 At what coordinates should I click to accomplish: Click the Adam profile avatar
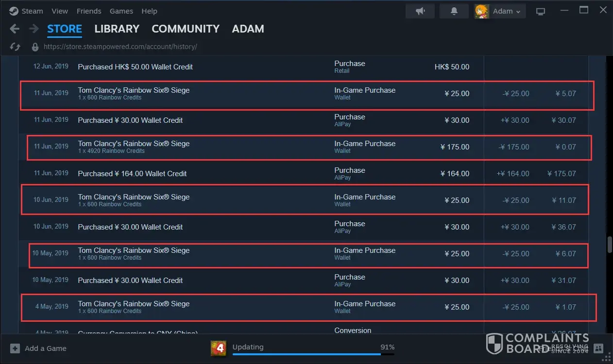coord(481,11)
